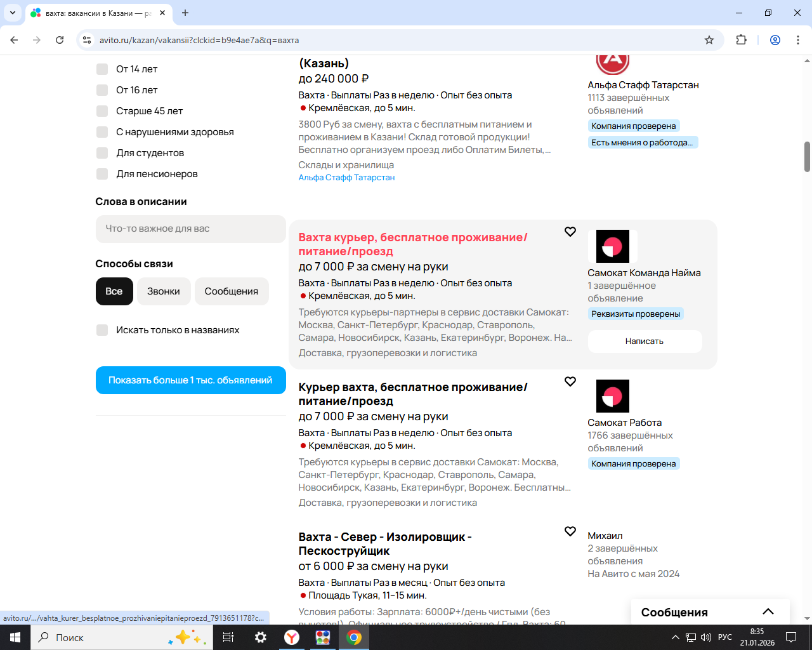
Task: Reload the Avito page
Action: click(x=60, y=40)
